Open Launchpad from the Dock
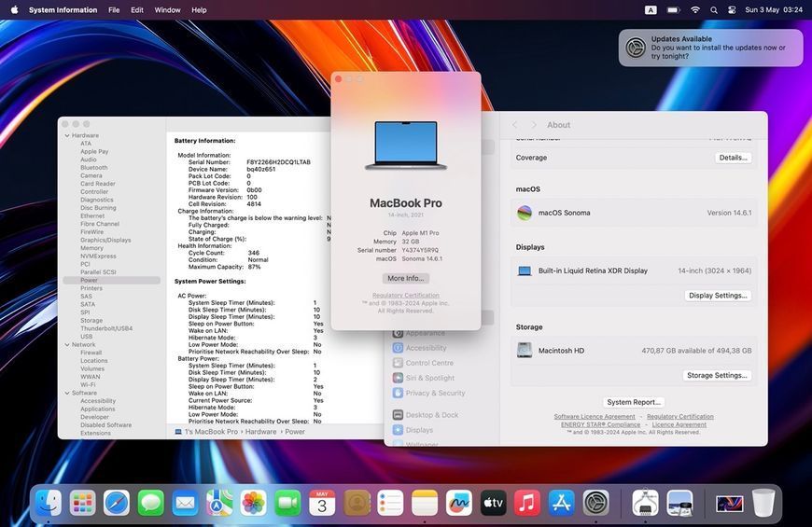 tap(83, 503)
